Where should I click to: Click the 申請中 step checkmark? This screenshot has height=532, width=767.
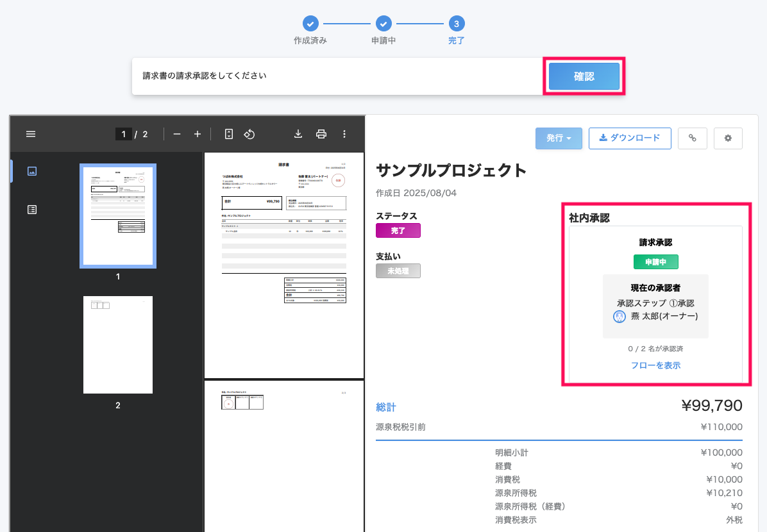(383, 24)
